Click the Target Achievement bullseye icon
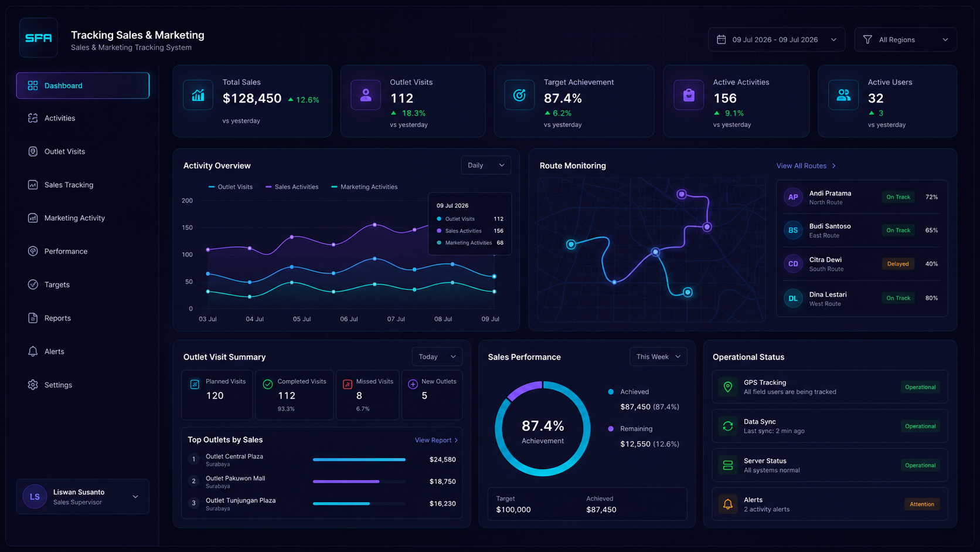The image size is (980, 552). click(519, 95)
